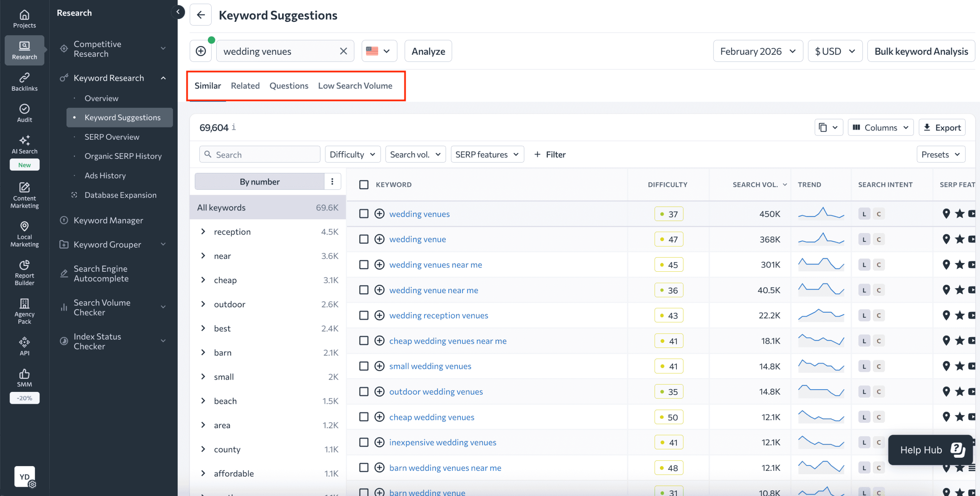Open the Search Volume Checker tool

(x=102, y=307)
